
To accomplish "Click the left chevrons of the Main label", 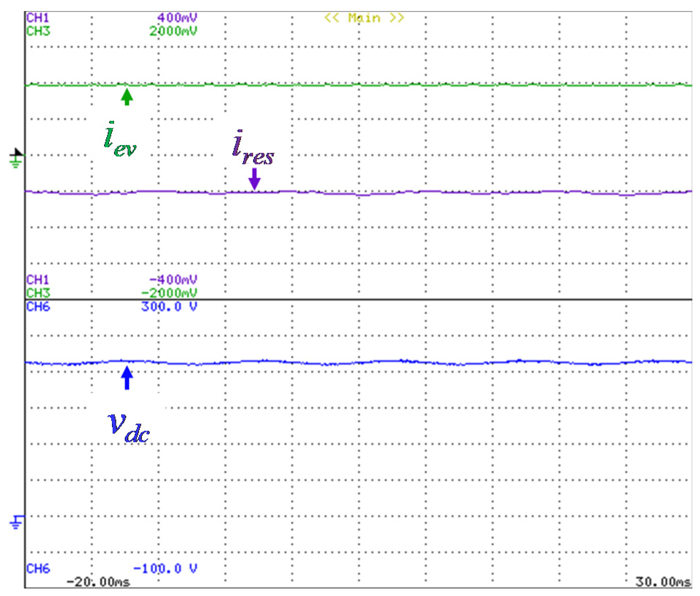I will (x=331, y=18).
